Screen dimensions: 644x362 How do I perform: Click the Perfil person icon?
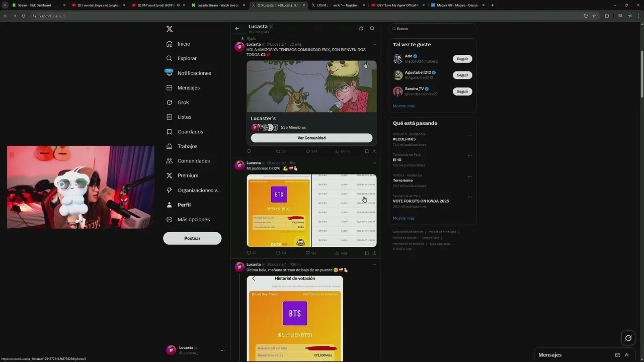(170, 205)
